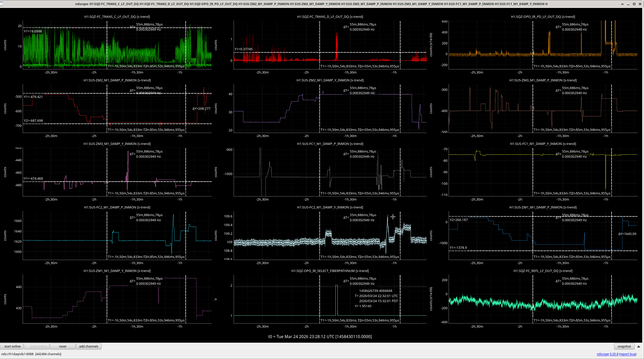Click the reset button

pos(62,346)
